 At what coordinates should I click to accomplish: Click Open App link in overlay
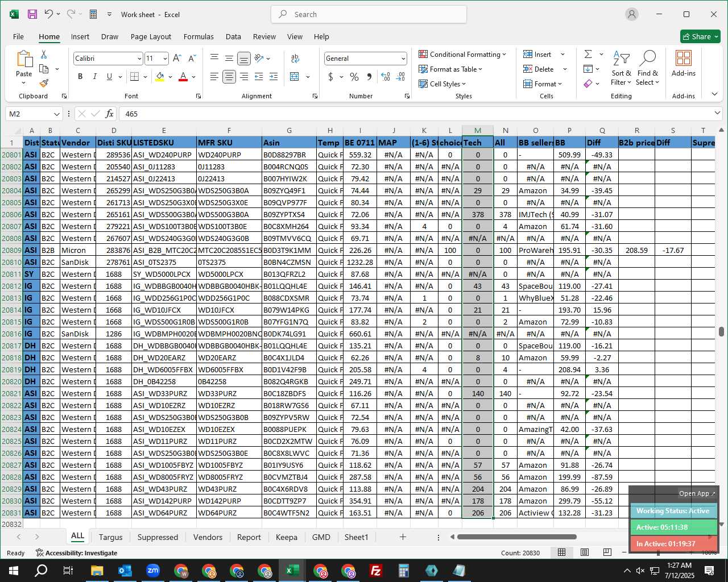point(697,493)
